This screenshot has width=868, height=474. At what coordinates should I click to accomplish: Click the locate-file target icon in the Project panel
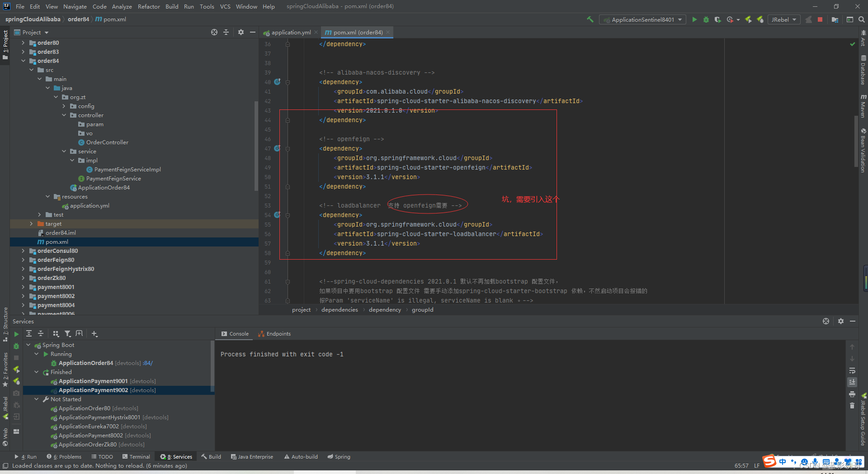click(214, 32)
